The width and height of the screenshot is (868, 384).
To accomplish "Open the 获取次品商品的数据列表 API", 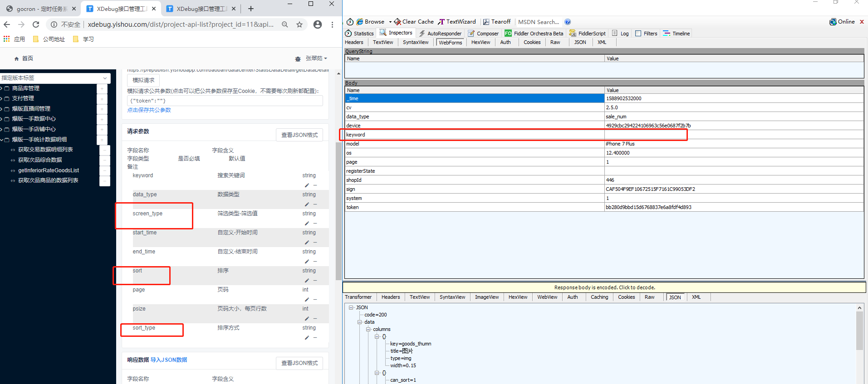I will coord(48,180).
